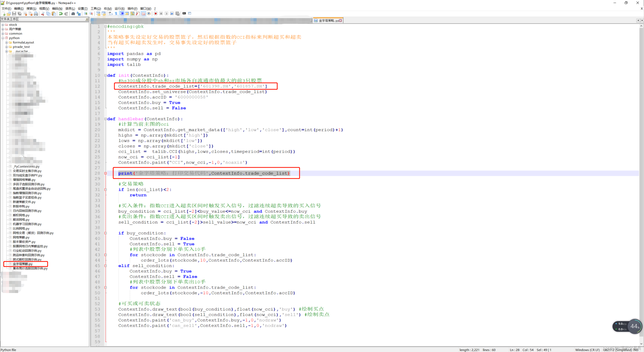Collapse the python folder in workspace tree
This screenshot has width=644, height=352.
[x=2, y=38]
